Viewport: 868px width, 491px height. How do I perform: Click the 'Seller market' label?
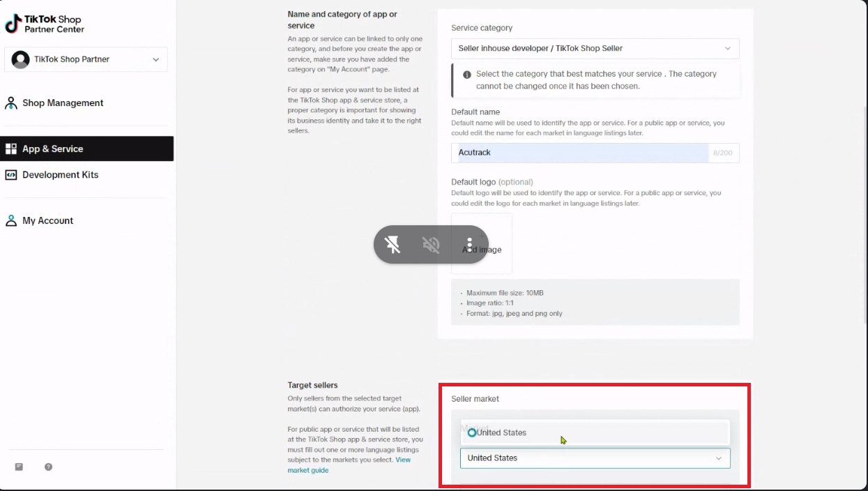[475, 399]
